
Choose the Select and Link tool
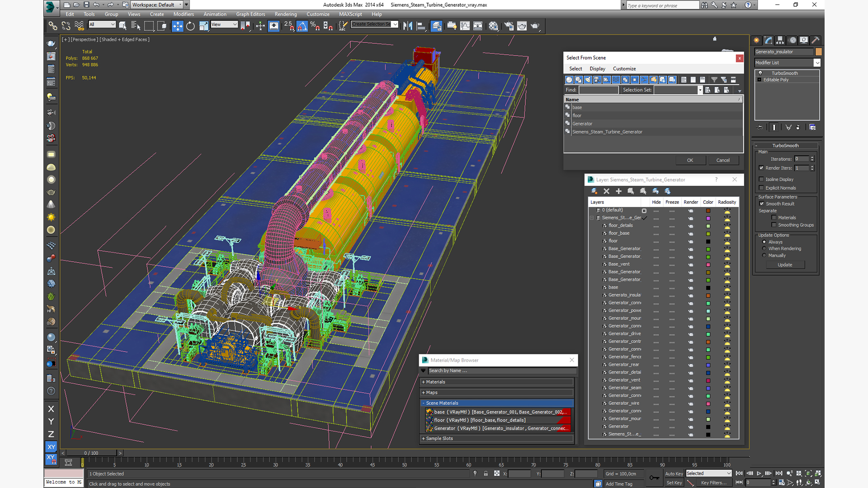[53, 26]
